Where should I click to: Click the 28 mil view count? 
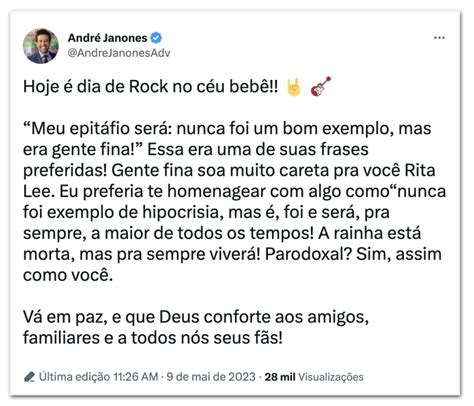(x=280, y=377)
